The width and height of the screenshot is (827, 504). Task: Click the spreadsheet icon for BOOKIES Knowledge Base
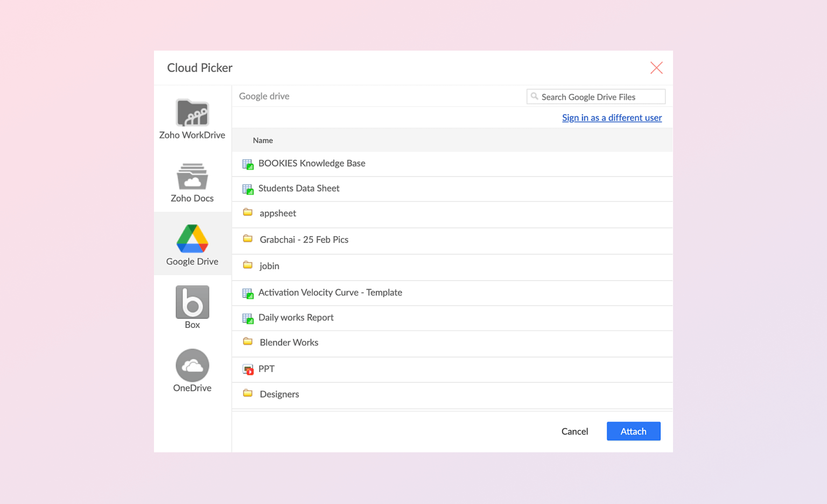248,164
